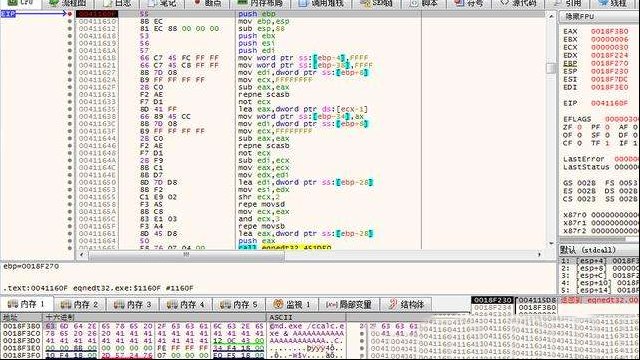640x360 pixels.
Task: Select the 局部变量 locals tab
Action: pyautogui.click(x=349, y=304)
